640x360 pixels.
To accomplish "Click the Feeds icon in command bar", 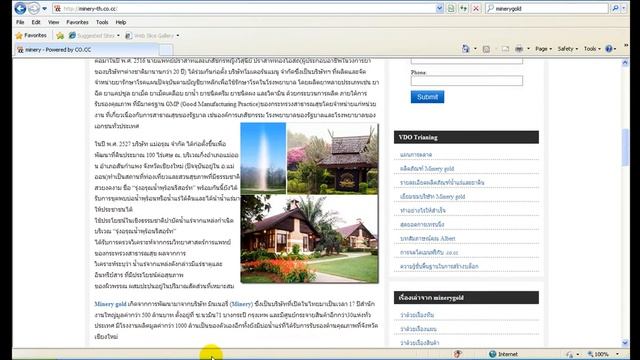I will [486, 49].
